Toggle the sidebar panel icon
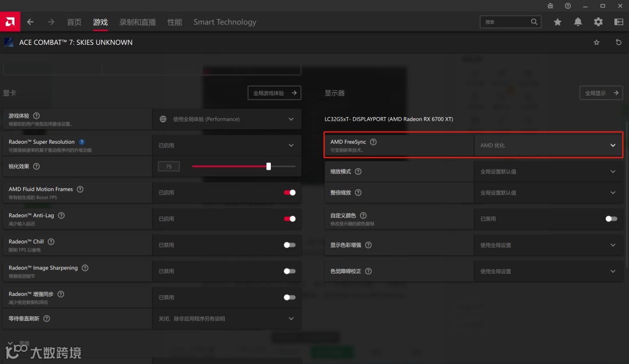The width and height of the screenshot is (629, 364). coord(619,22)
